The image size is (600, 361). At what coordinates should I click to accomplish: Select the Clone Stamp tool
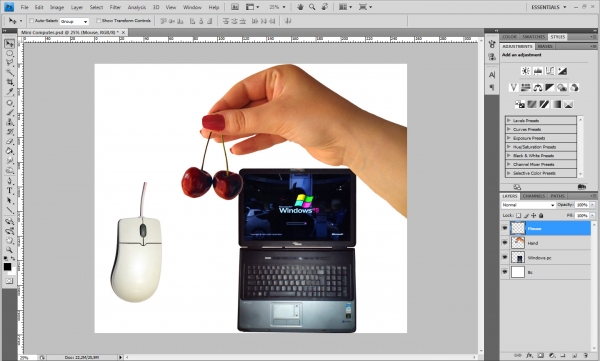click(x=9, y=122)
